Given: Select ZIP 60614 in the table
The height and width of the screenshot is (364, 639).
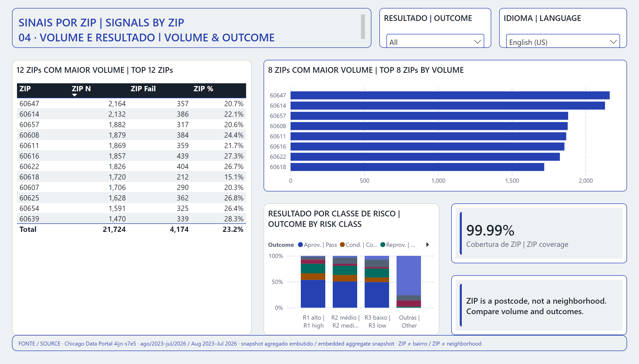Looking at the screenshot, I should (x=29, y=114).
